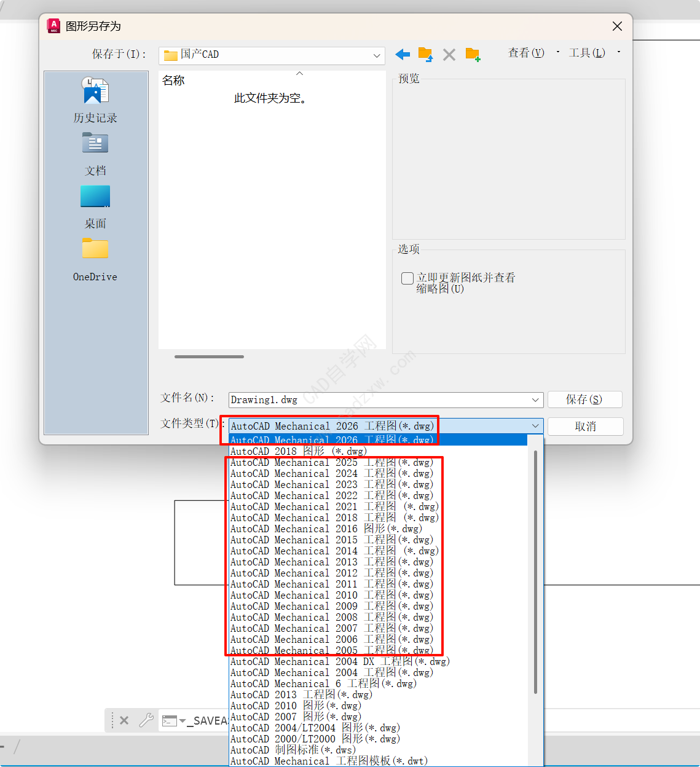Select AutoCAD Mechanical 工程图模板 (*.dwt) type
700x767 pixels.
[x=378, y=761]
